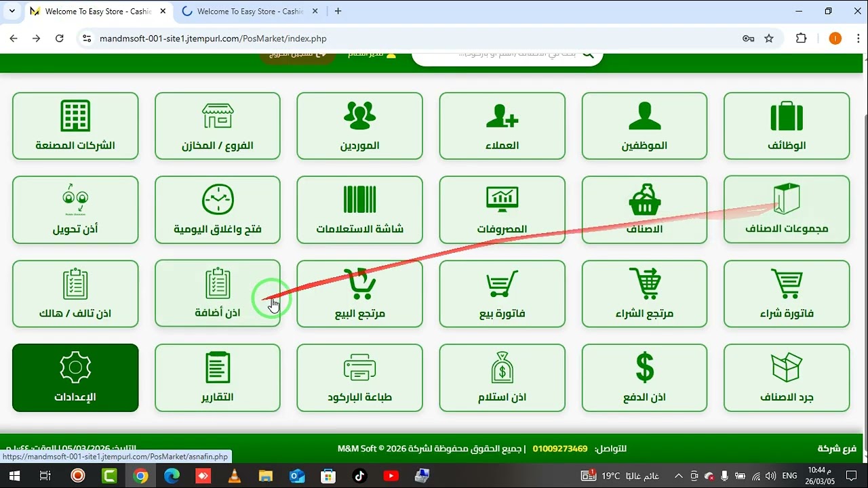The width and height of the screenshot is (868, 488).
Task: Open the العملاء (Customers) tile
Action: [502, 126]
